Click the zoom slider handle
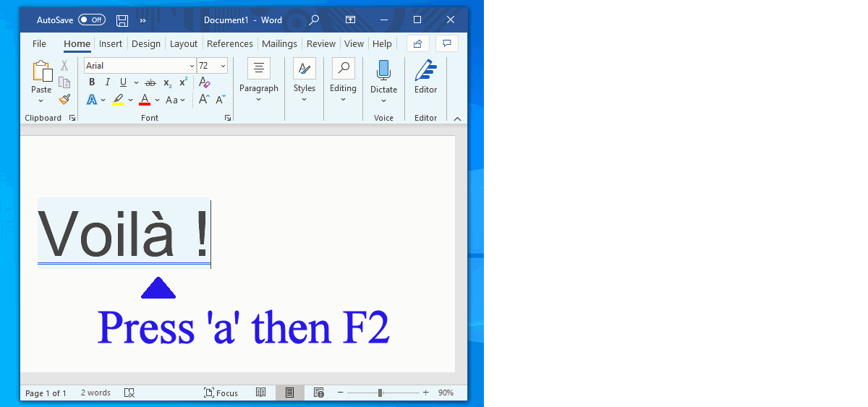Screen dimensions: 868x407 coord(380,393)
